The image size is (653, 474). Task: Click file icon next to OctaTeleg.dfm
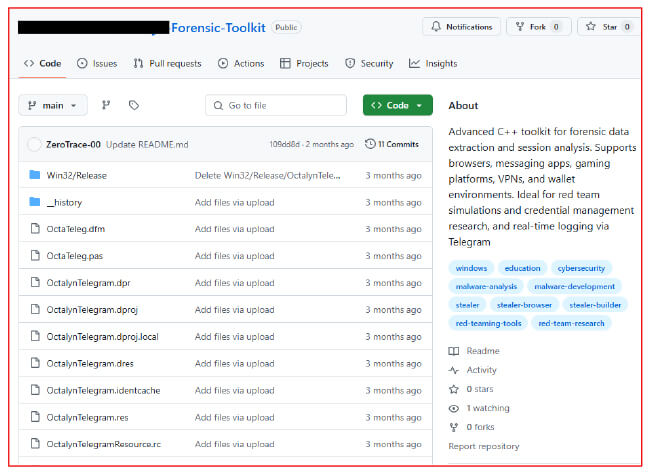(x=35, y=228)
